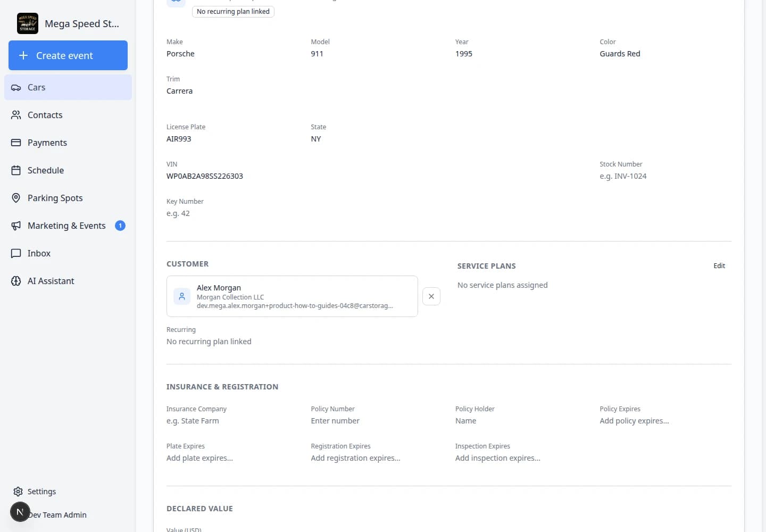Click the Mega Speed St... workspace name
766x532 pixels.
coord(82,23)
